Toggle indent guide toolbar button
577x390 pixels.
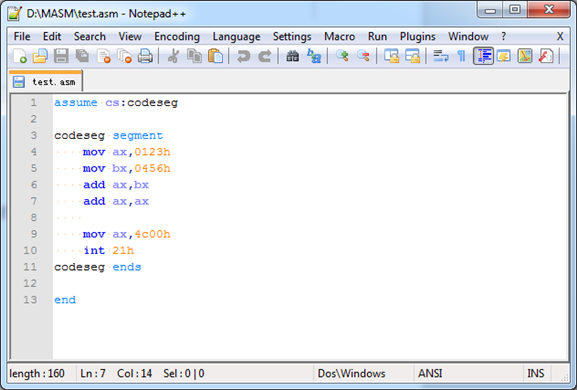[x=483, y=56]
